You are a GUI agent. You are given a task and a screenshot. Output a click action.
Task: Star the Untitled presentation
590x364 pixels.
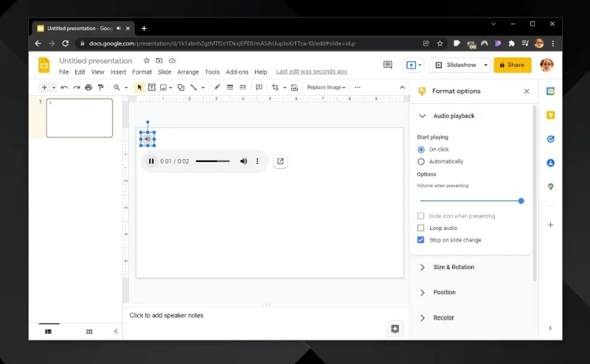pos(146,60)
